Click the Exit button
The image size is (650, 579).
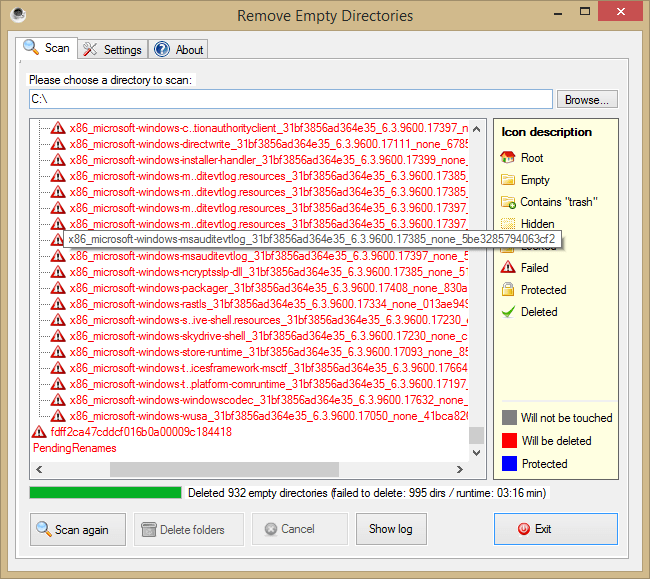(x=555, y=529)
